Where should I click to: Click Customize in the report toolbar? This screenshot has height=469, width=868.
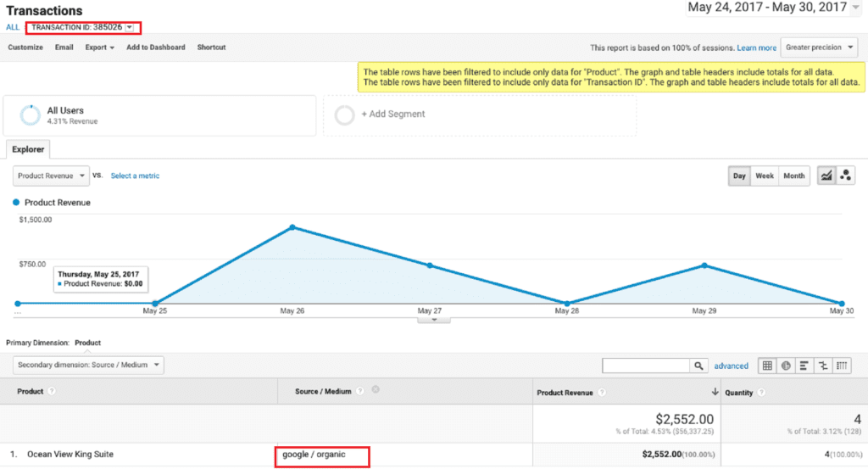(25, 47)
